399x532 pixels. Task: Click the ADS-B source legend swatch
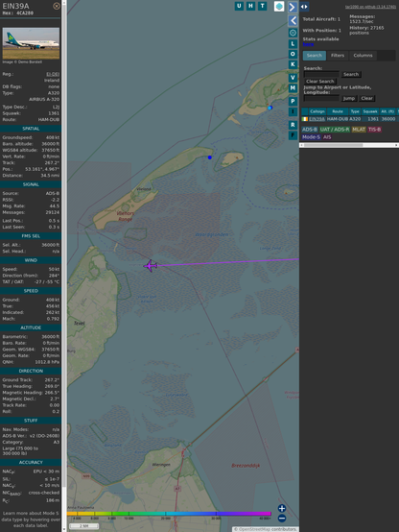pyautogui.click(x=310, y=130)
